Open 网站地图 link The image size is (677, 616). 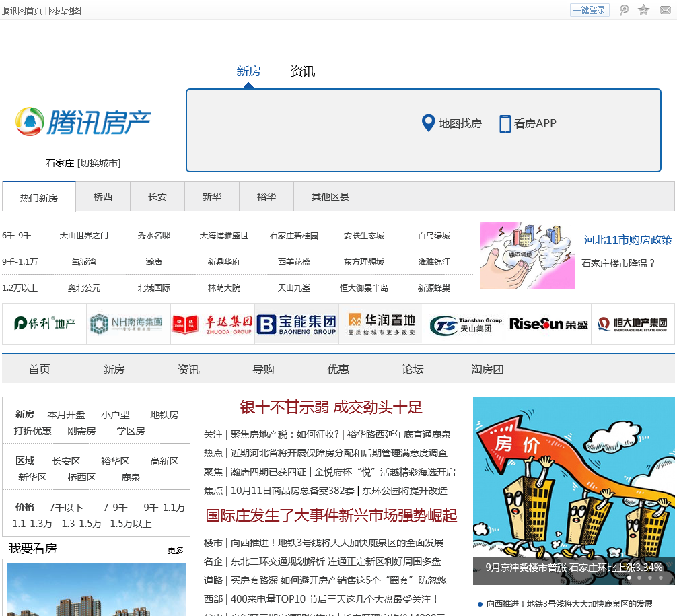pyautogui.click(x=65, y=11)
